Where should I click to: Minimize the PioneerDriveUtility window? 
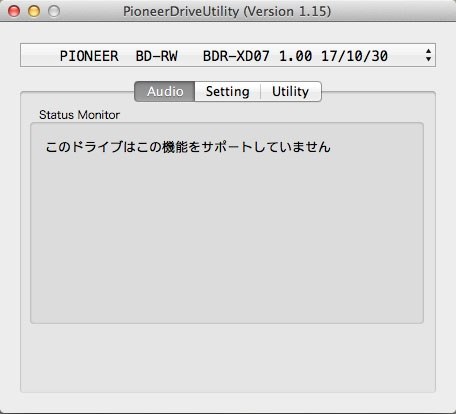[34, 11]
